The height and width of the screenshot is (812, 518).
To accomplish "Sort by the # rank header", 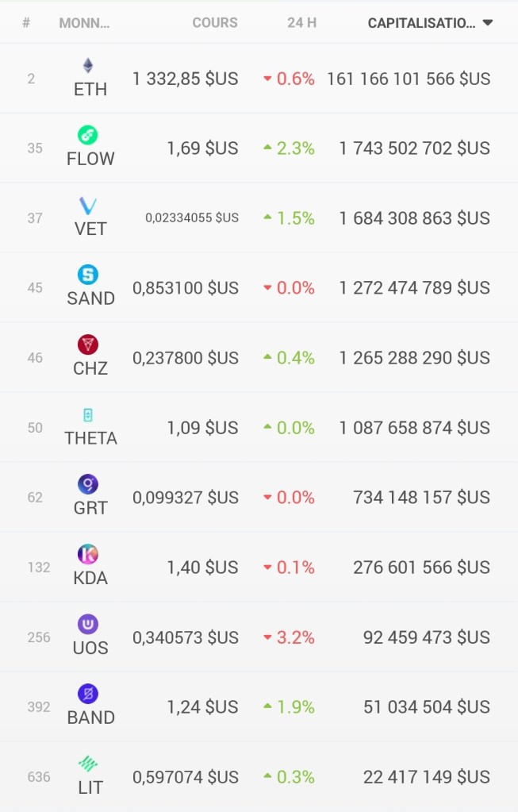I will [x=26, y=23].
